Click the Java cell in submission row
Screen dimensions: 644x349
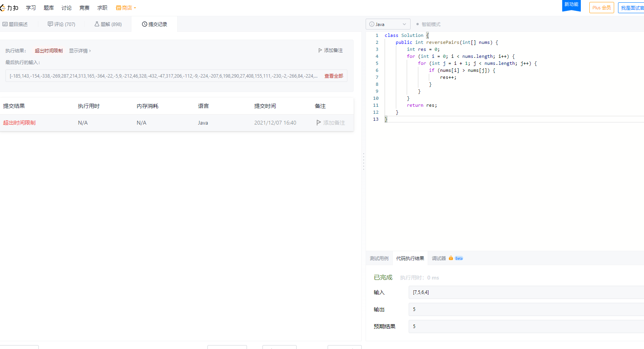pos(203,123)
